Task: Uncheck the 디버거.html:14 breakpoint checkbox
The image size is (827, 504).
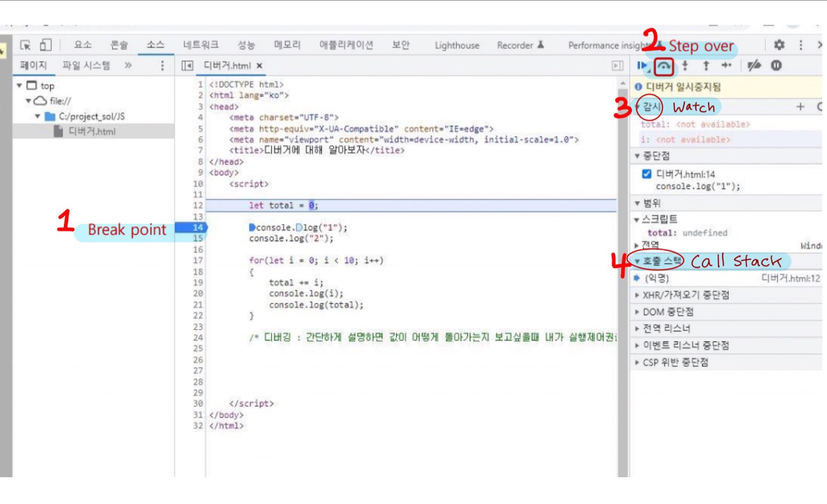Action: (647, 174)
